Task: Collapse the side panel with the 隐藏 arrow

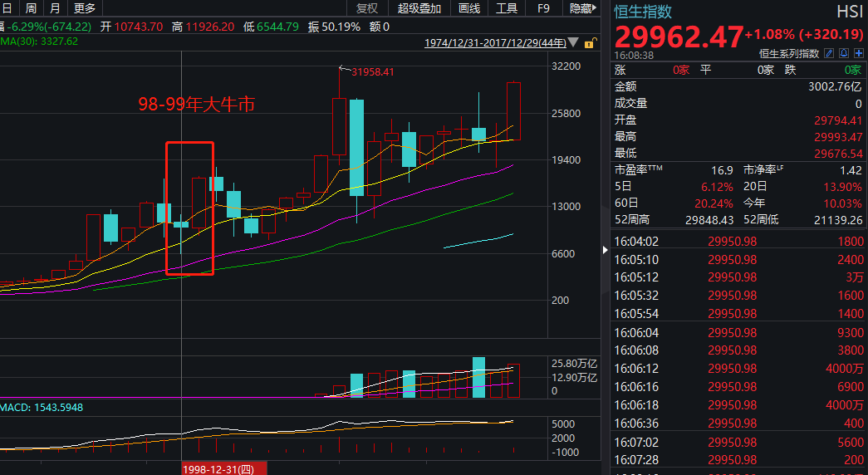Action: pyautogui.click(x=583, y=7)
